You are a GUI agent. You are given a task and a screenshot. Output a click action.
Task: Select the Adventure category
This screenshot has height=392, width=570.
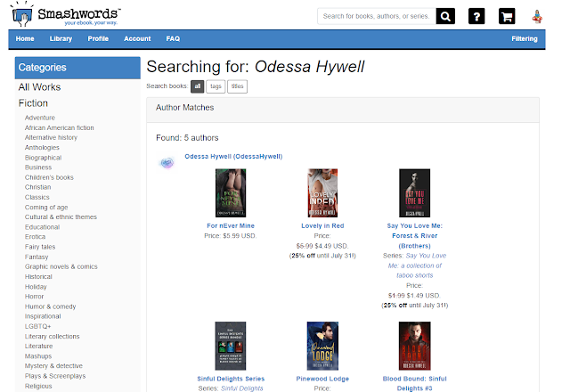point(40,118)
